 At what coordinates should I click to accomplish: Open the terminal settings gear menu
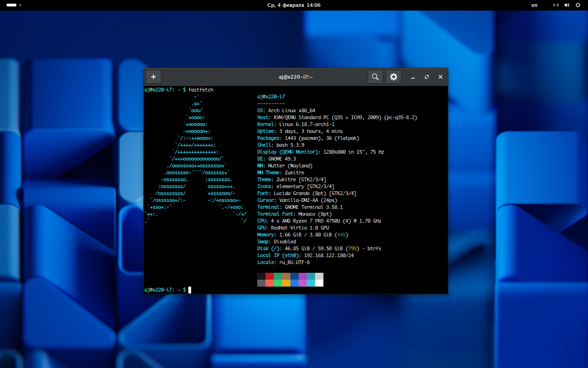394,77
